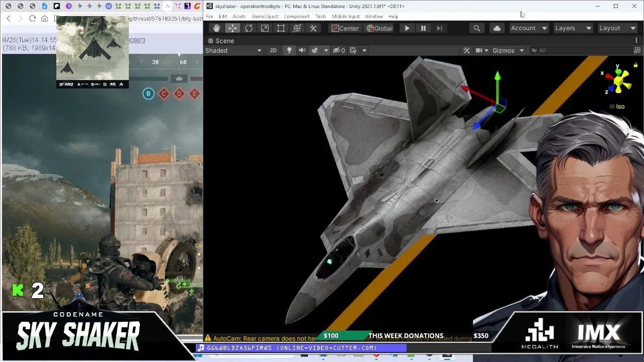Open the cloud services icon
This screenshot has width=644, height=362.
point(497,28)
